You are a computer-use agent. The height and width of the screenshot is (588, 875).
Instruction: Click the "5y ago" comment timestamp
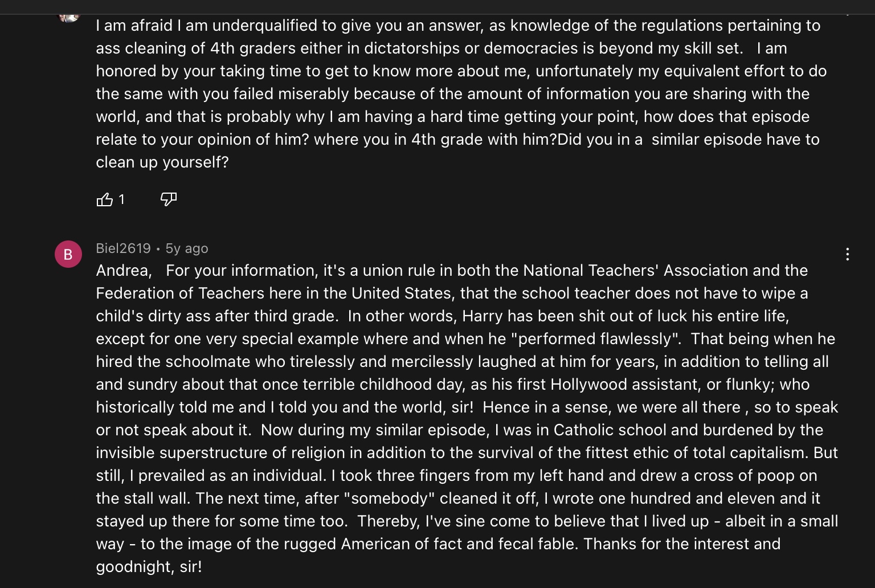[187, 248]
